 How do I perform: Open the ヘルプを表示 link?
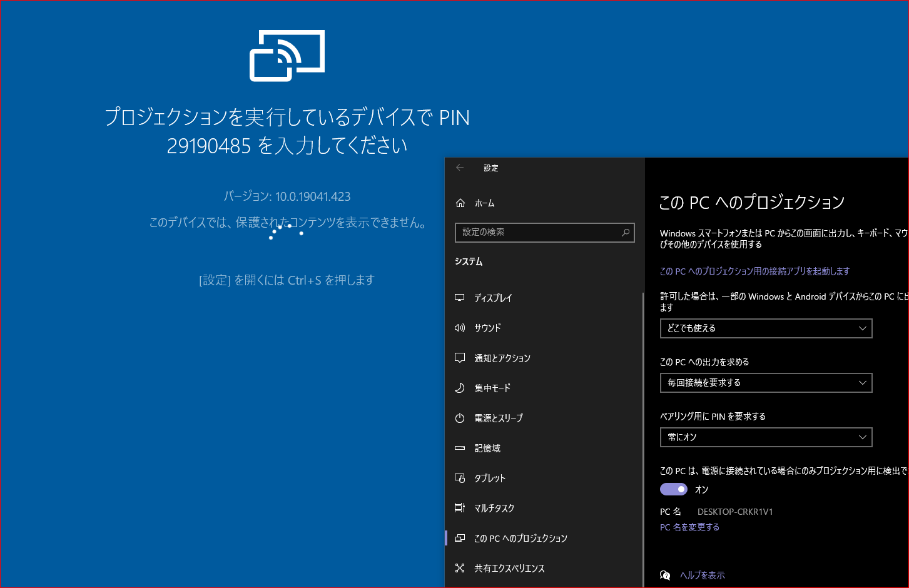(x=702, y=575)
